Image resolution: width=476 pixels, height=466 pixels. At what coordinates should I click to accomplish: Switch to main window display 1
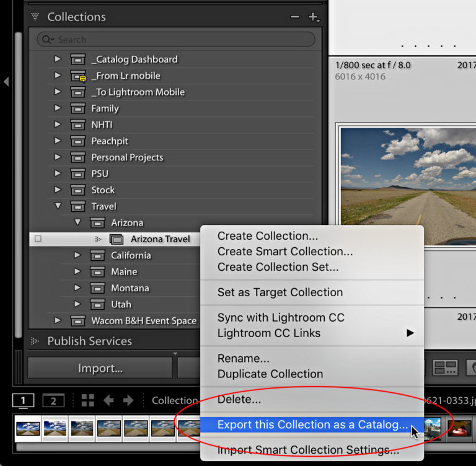[23, 400]
